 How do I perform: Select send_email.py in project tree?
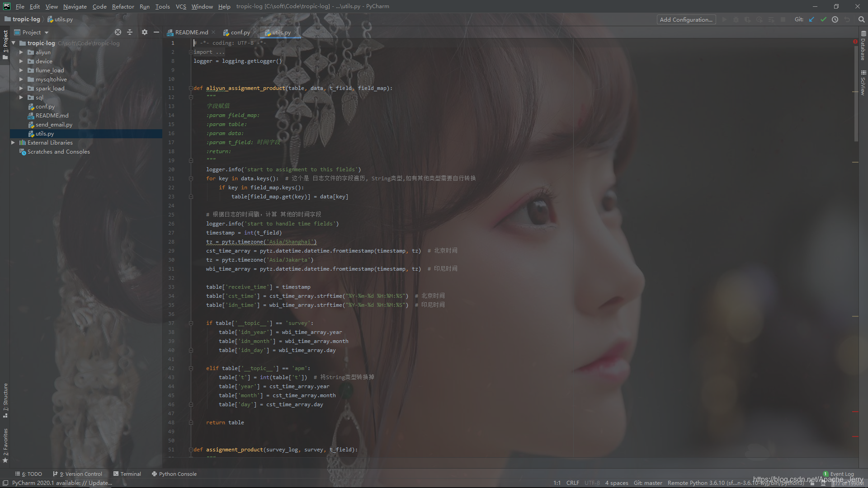tap(54, 125)
